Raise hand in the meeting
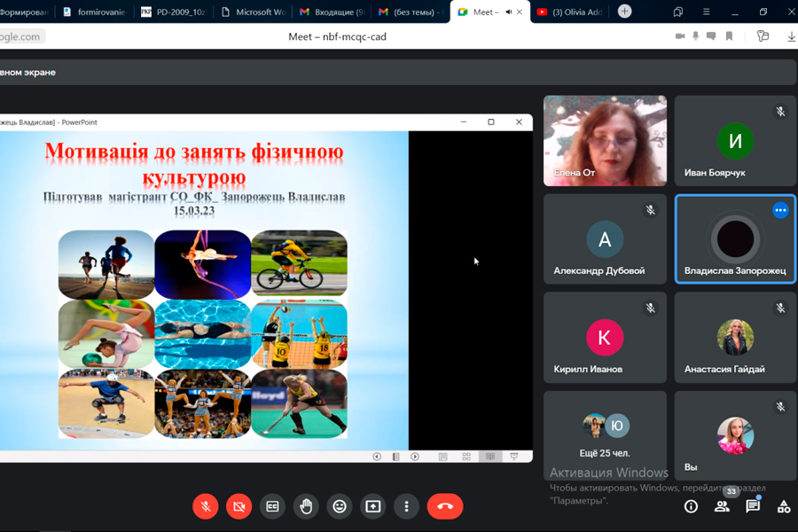798x532 pixels. (x=306, y=506)
